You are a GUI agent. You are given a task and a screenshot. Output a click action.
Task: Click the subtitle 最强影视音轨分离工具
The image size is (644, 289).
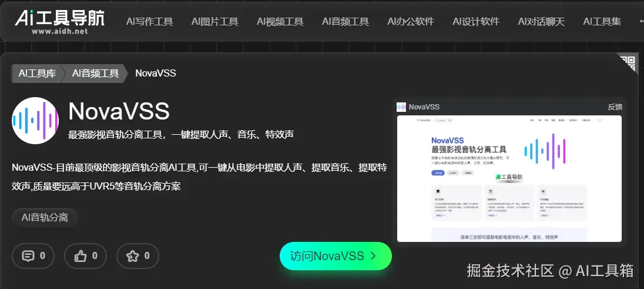tap(181, 134)
